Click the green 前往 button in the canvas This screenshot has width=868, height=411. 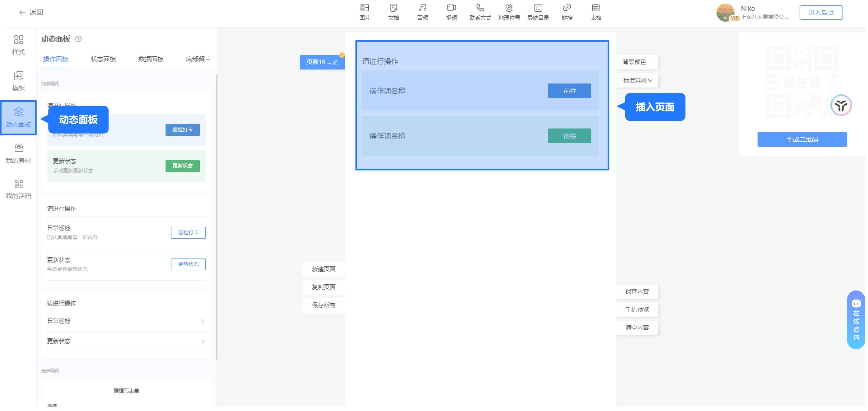click(x=569, y=136)
